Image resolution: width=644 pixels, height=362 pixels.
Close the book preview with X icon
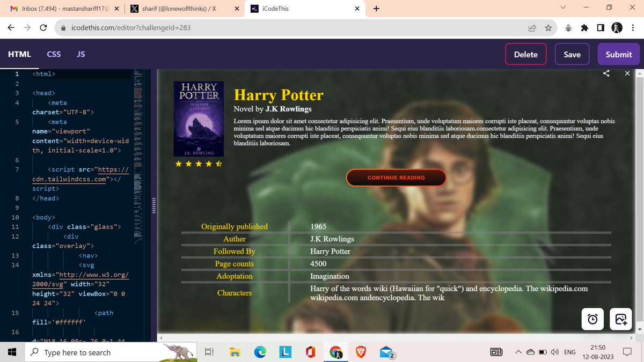coord(627,73)
